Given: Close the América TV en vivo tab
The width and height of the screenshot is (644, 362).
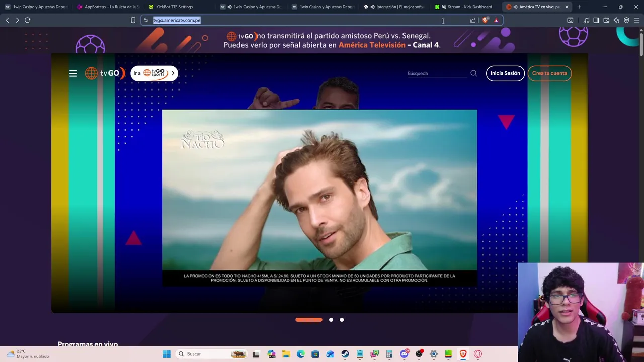Looking at the screenshot, I should [567, 7].
